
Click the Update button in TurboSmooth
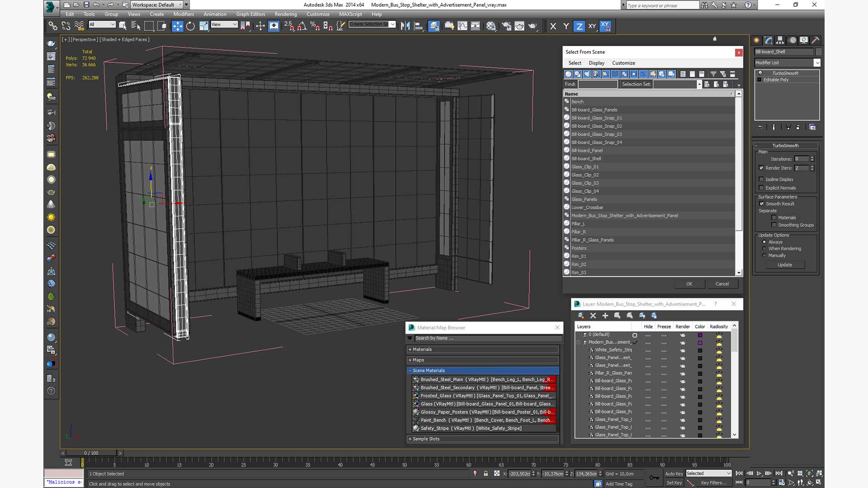pyautogui.click(x=784, y=265)
